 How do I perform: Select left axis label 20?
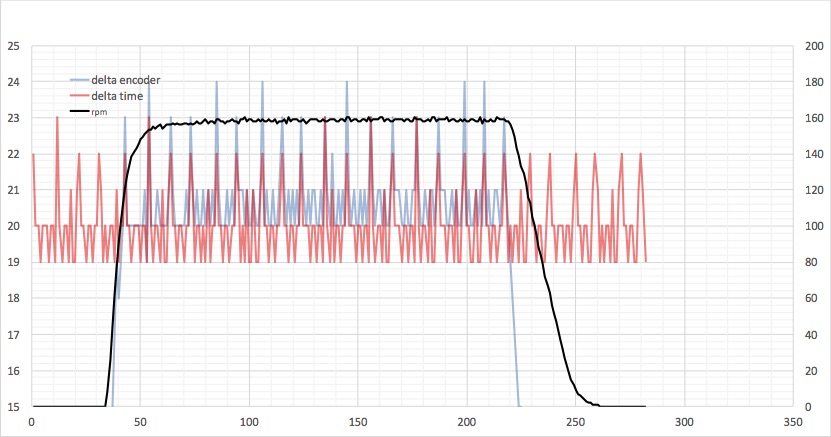[x=13, y=226]
